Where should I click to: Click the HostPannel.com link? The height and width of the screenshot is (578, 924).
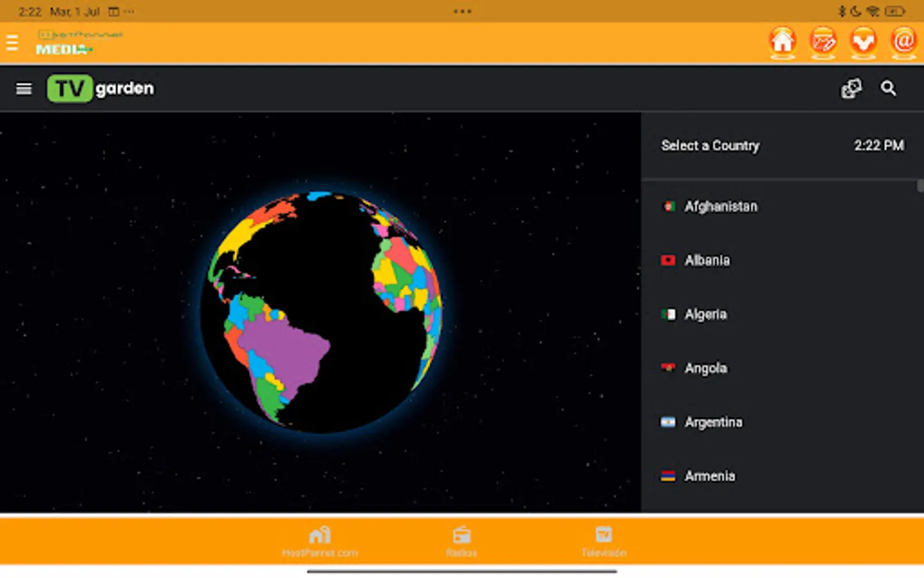[321, 543]
